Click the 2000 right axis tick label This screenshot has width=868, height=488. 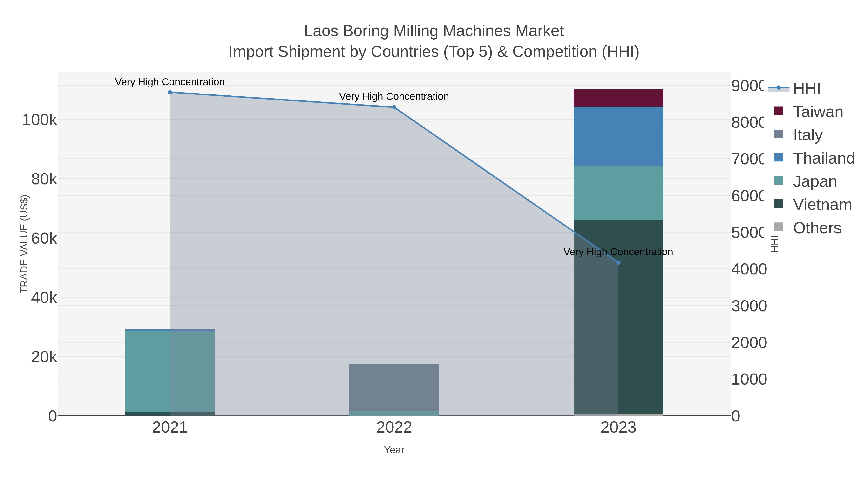(x=749, y=342)
